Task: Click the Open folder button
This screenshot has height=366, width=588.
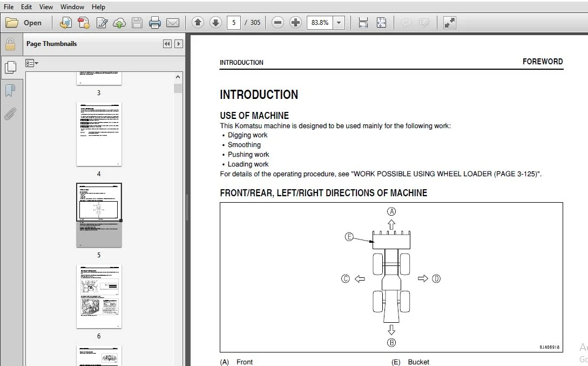Action: coord(24,23)
